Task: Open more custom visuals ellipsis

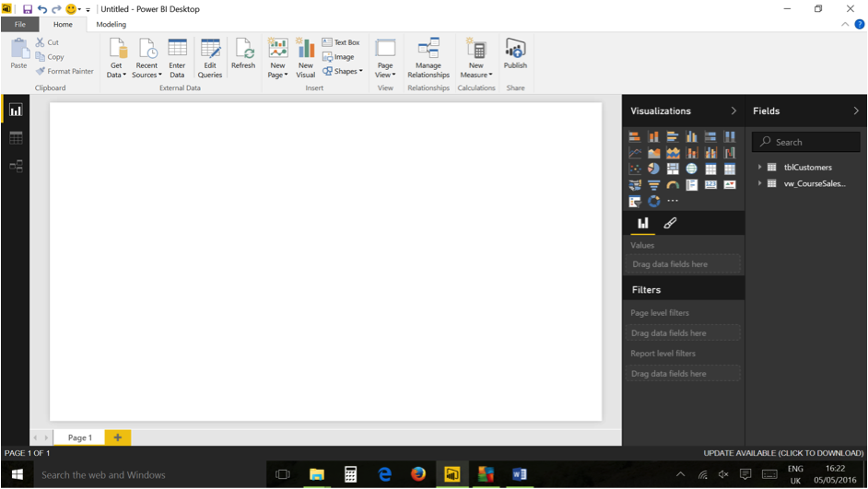Action: [x=673, y=201]
